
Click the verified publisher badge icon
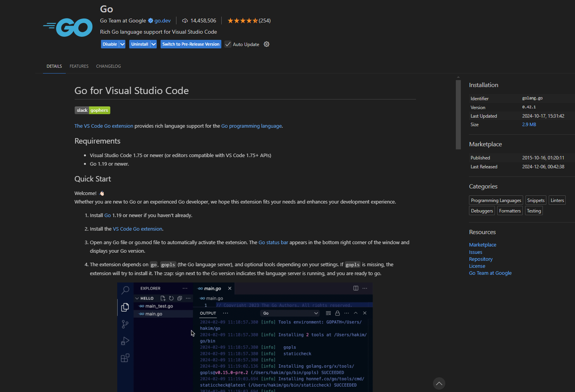click(x=151, y=21)
